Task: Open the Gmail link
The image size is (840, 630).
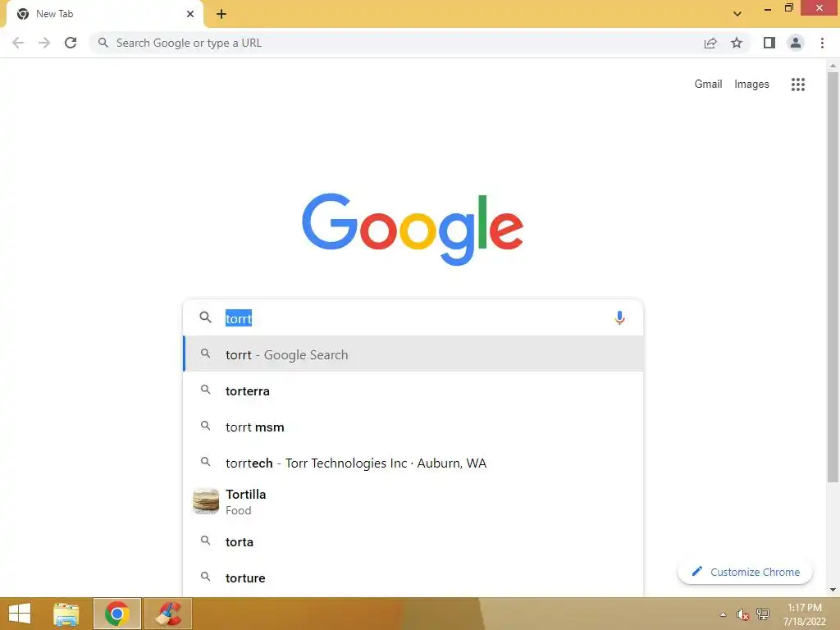Action: coord(708,84)
